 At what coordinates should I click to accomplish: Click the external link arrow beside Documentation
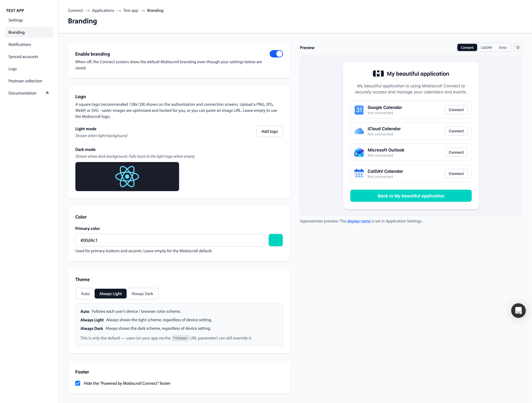tap(47, 93)
